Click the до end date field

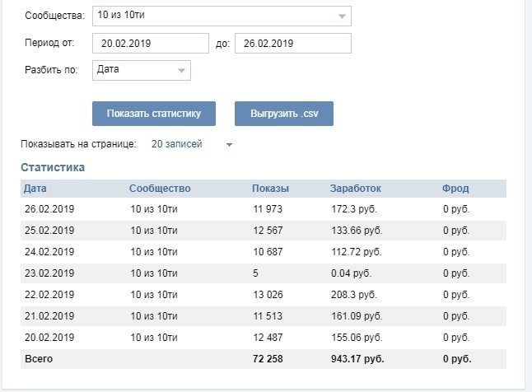(x=292, y=44)
